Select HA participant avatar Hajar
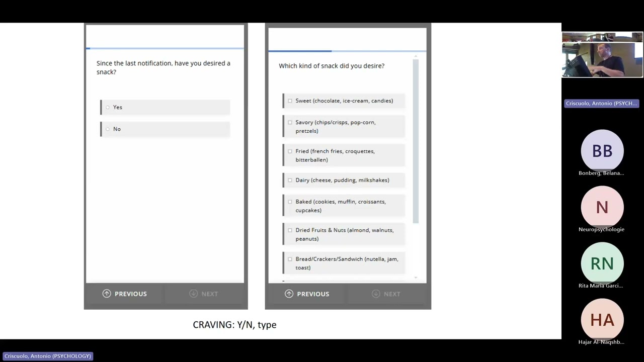 [602, 319]
